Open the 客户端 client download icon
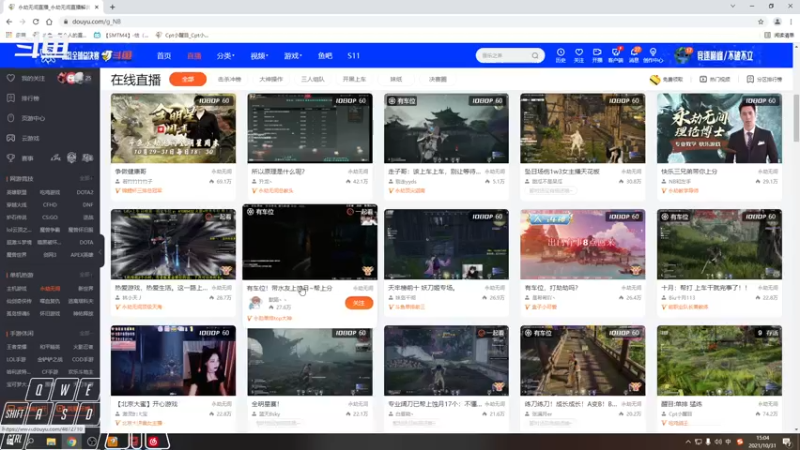Screen dimensions: 800x450 (x=616, y=53)
